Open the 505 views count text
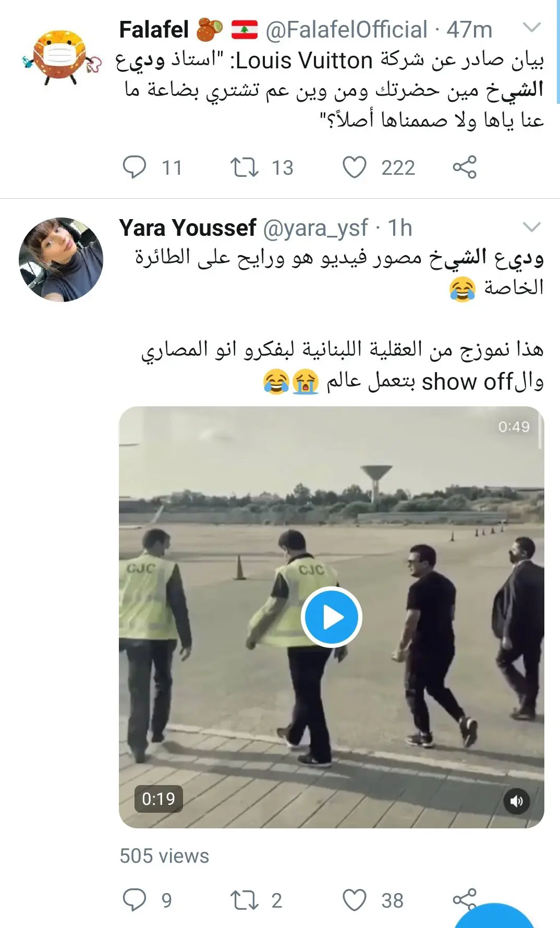Screen dimensions: 560x928 [x=164, y=856]
